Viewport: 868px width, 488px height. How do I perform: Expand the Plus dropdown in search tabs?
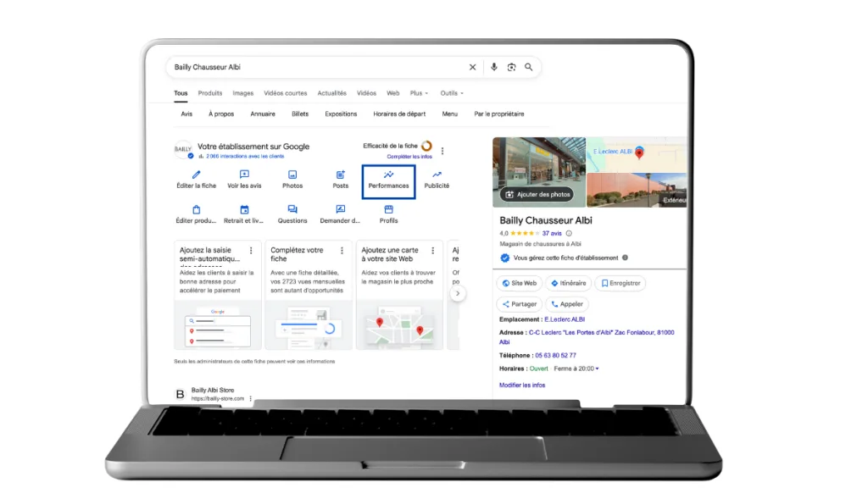(419, 93)
